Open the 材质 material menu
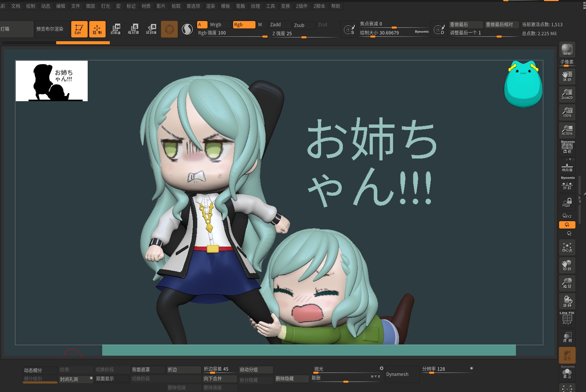Image resolution: width=586 pixels, height=392 pixels. (x=146, y=6)
